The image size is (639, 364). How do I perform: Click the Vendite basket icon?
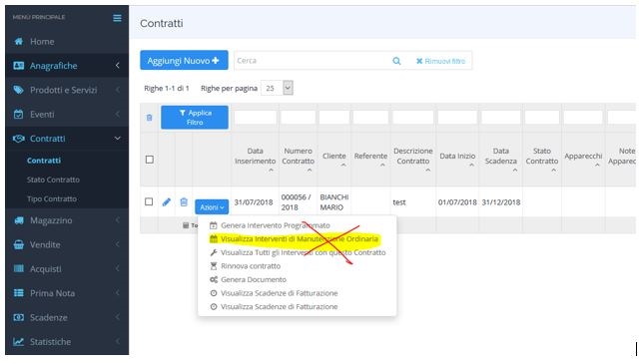[x=19, y=244]
